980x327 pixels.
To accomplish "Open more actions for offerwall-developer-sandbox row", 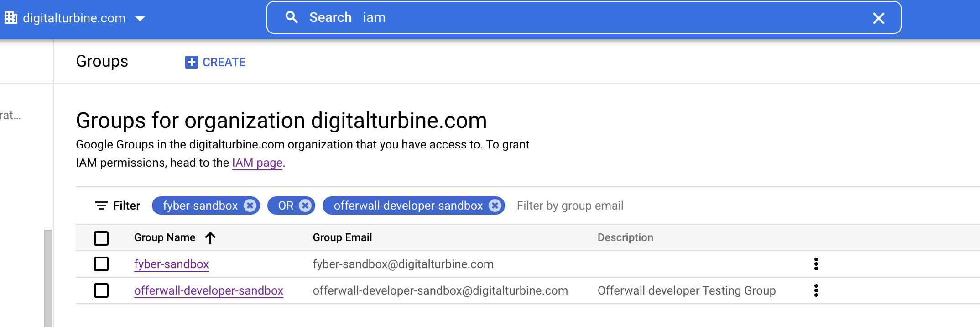I will [x=816, y=290].
